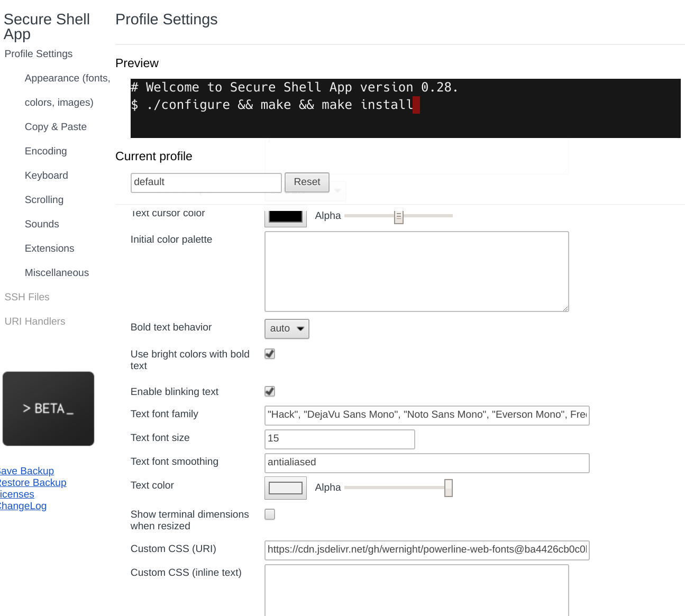Open the Bold text behavior dropdown
The width and height of the screenshot is (685, 616).
pos(287,328)
